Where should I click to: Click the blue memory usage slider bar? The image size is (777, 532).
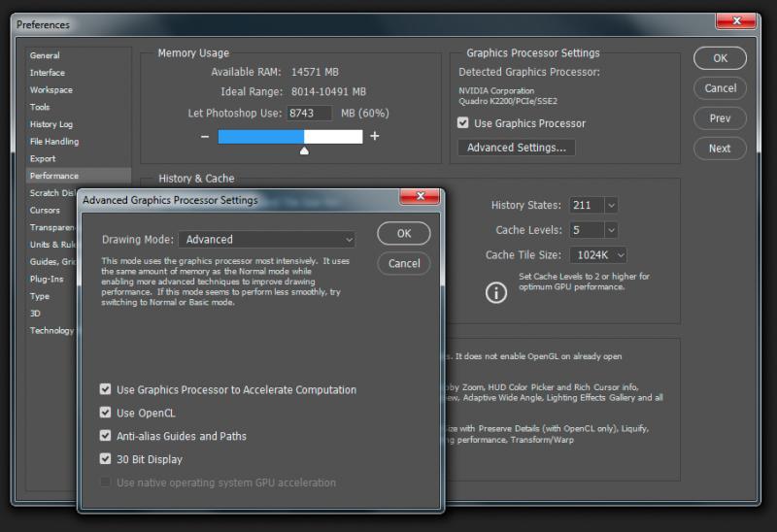click(261, 137)
